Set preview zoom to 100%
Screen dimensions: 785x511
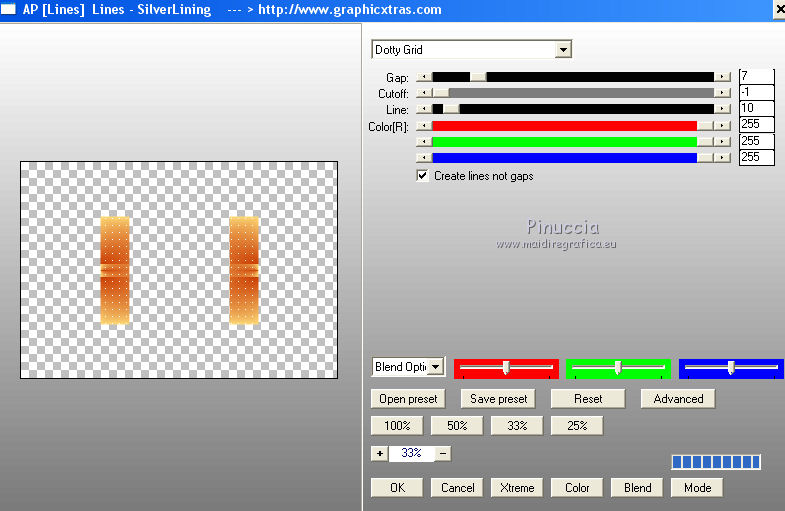tap(397, 425)
